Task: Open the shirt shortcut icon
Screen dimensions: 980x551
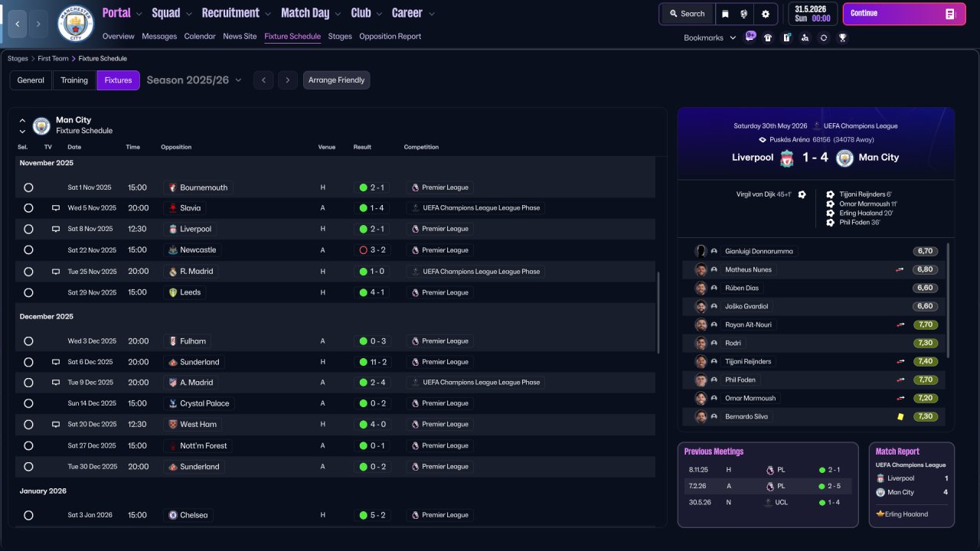Action: pyautogui.click(x=768, y=37)
